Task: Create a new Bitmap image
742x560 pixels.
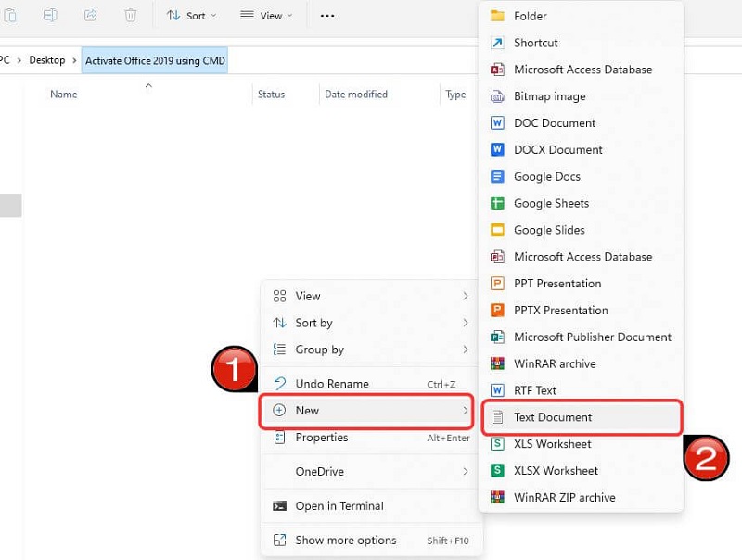Action: coord(582,96)
